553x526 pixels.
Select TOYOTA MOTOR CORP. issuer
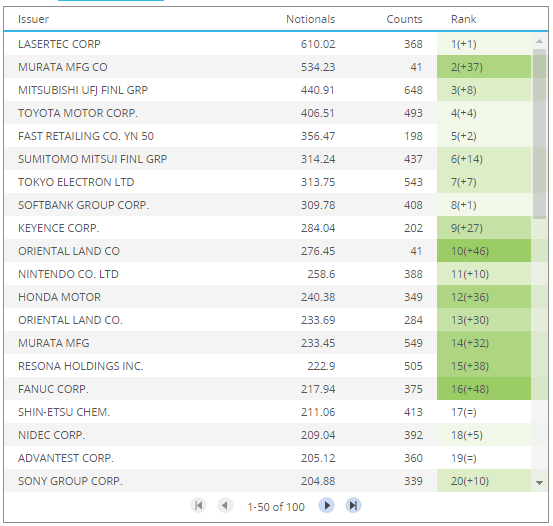point(78,113)
